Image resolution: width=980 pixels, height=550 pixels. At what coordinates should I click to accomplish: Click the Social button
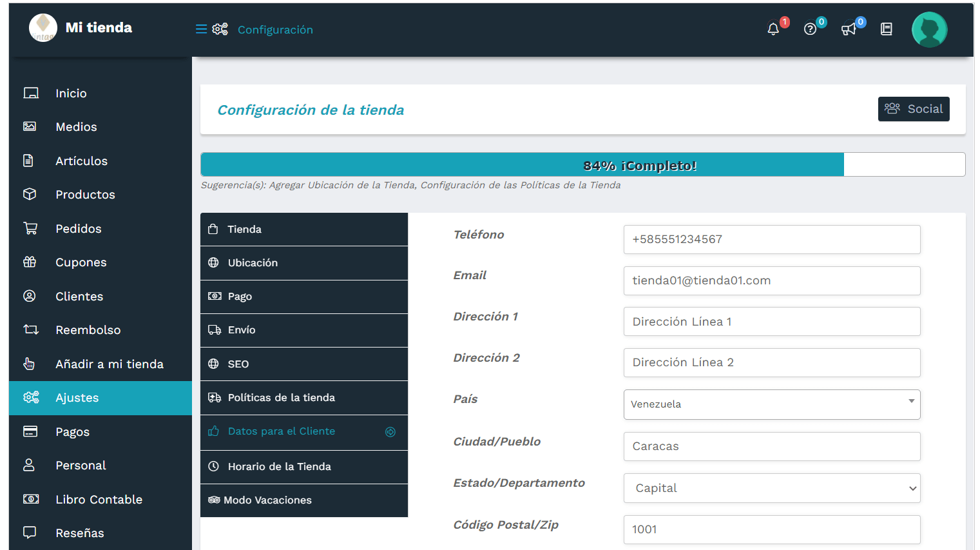914,109
